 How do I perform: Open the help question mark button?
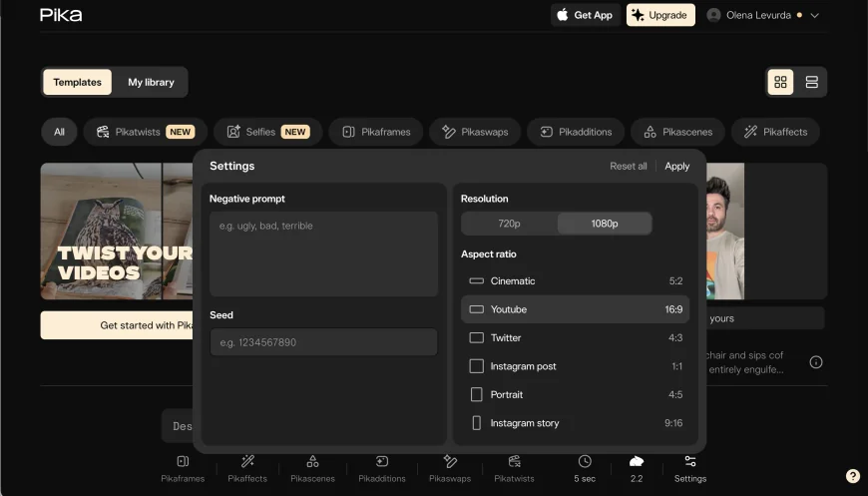click(x=853, y=475)
